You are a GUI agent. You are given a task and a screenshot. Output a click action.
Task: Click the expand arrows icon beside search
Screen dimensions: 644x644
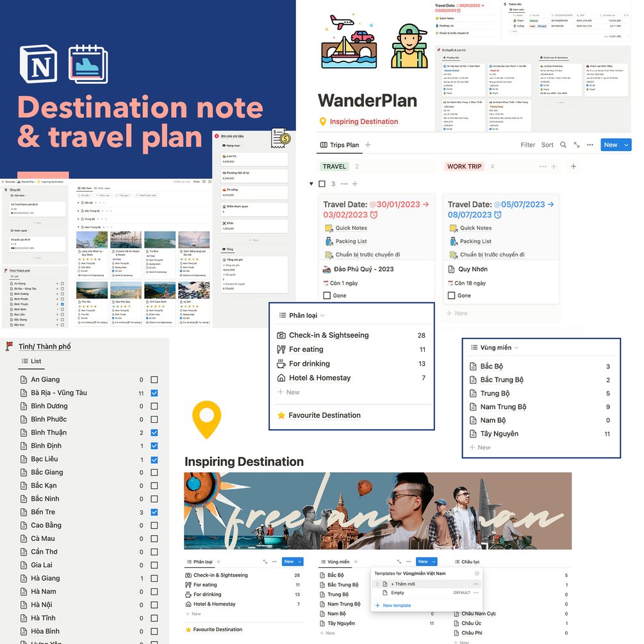point(577,145)
